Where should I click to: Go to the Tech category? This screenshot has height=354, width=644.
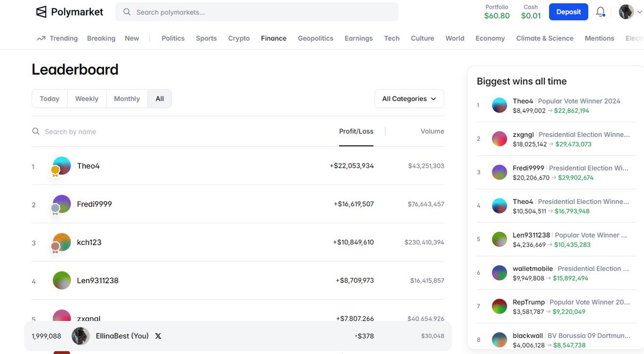tap(392, 38)
